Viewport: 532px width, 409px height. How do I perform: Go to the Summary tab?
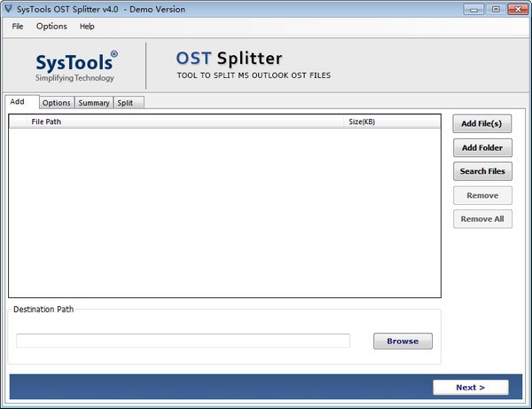pos(94,103)
